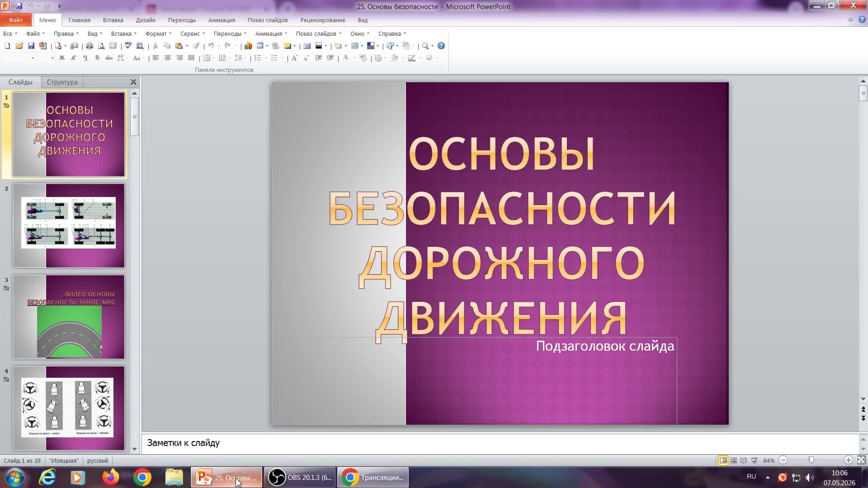The height and width of the screenshot is (488, 868).
Task: Start Slide Show from status bar icon
Action: coord(754,460)
